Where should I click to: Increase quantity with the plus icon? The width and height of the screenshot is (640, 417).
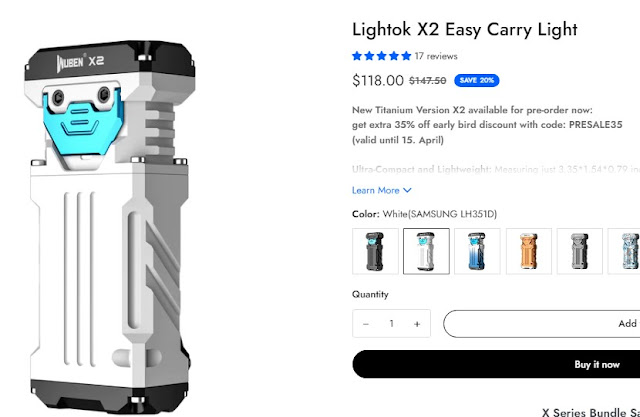417,324
